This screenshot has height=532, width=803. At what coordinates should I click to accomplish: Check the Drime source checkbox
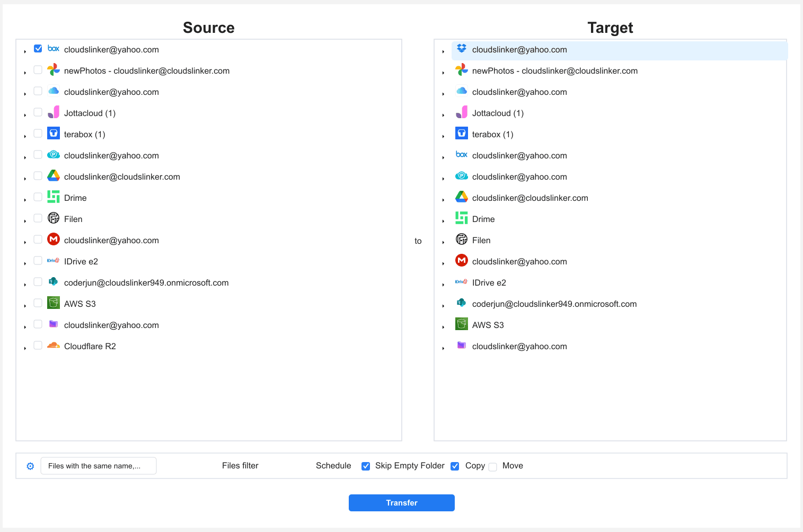point(38,197)
